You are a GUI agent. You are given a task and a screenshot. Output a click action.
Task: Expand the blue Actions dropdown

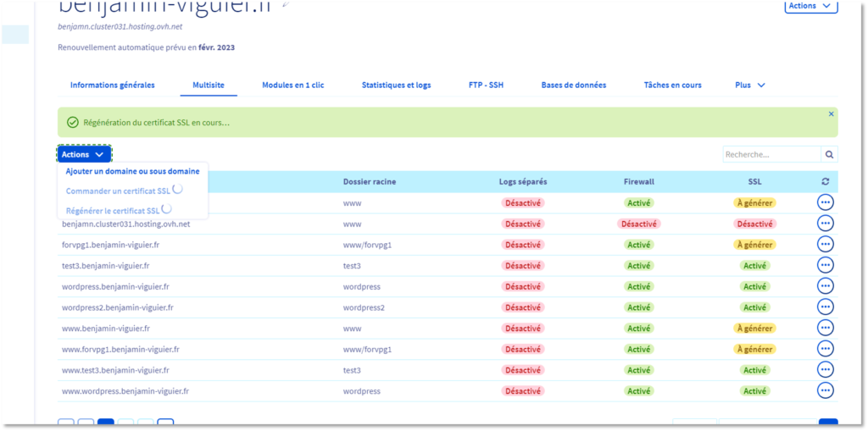tap(83, 155)
